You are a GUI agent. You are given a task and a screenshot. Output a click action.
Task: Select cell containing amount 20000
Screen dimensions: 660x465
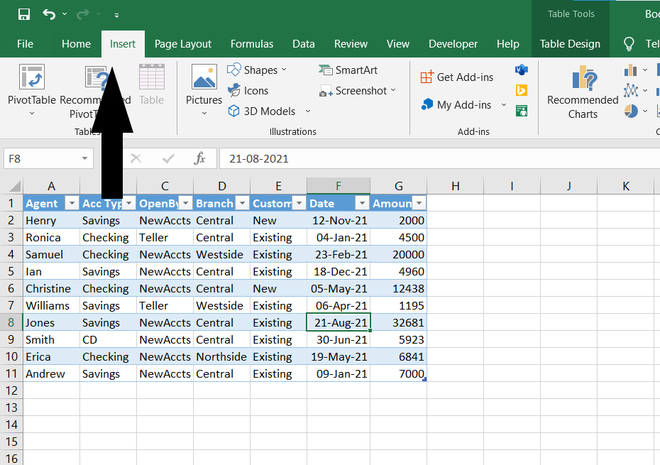tap(398, 254)
